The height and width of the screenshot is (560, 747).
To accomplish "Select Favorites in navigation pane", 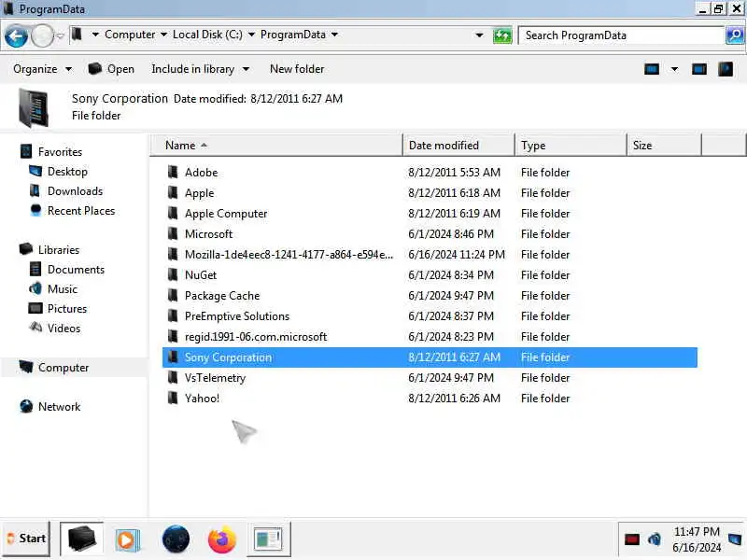I will [51, 152].
